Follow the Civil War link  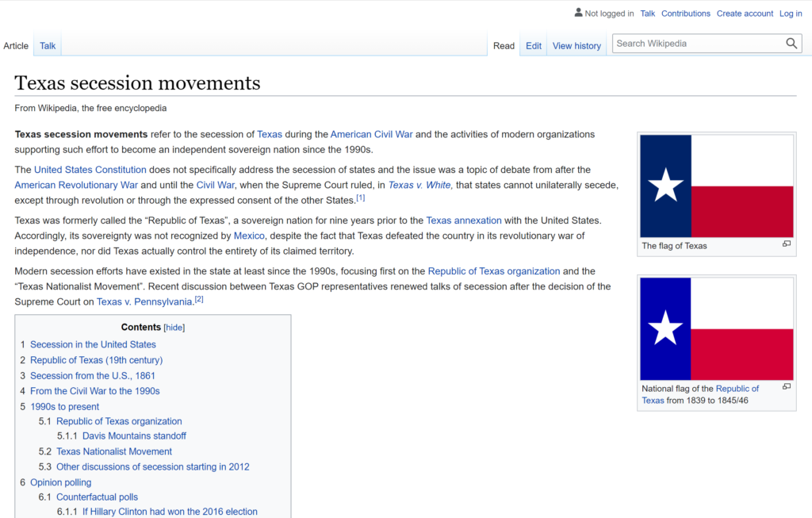(216, 185)
